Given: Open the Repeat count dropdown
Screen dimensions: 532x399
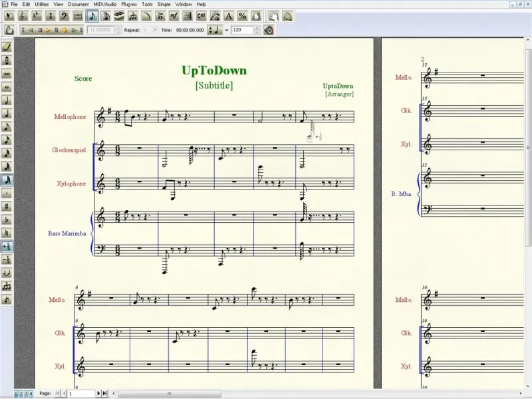Looking at the screenshot, I should 155,30.
